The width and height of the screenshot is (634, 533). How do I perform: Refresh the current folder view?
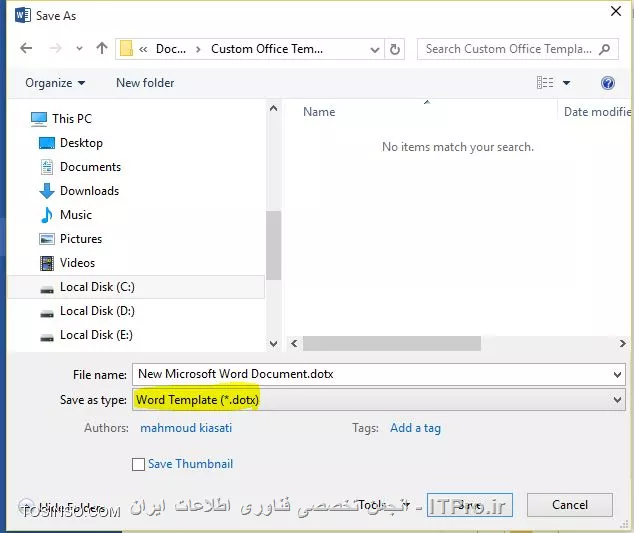(395, 49)
